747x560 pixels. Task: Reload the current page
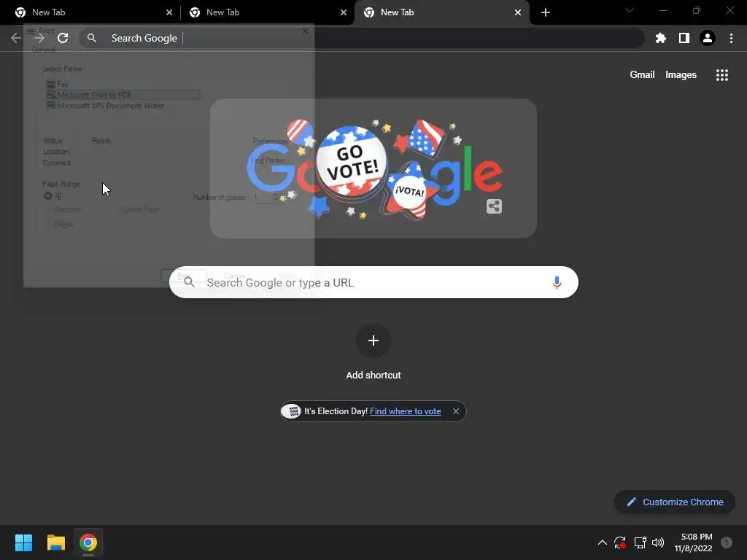(x=63, y=38)
